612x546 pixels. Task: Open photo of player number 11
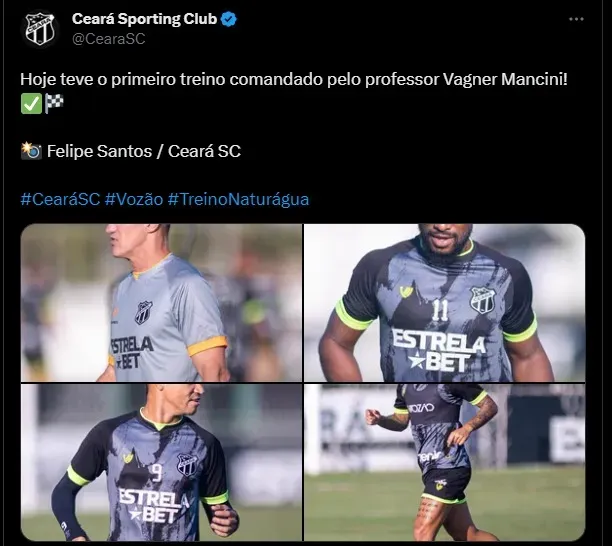(444, 302)
